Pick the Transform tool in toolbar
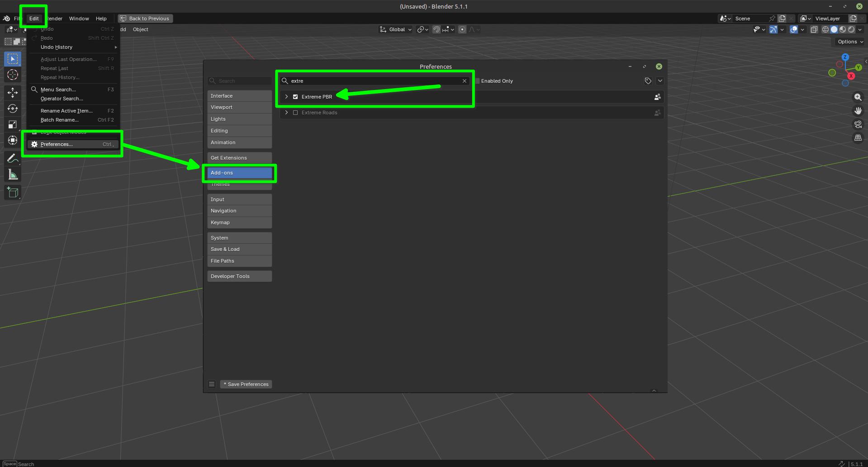The image size is (868, 467). pos(13,140)
